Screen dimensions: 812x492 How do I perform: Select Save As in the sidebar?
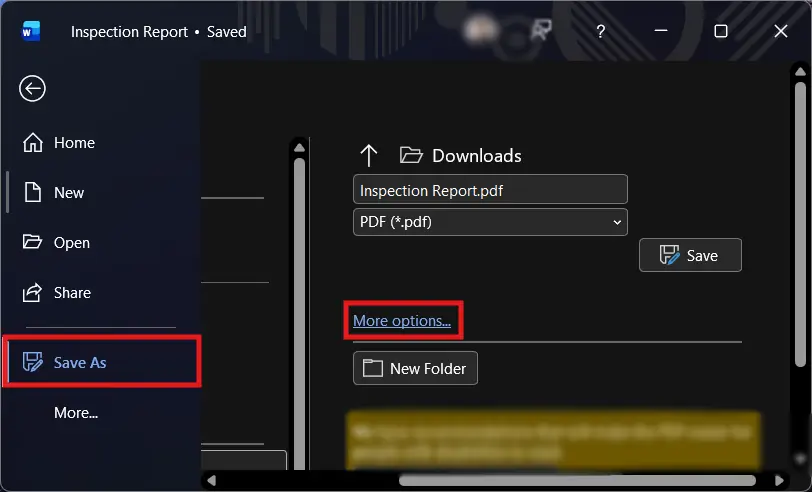tap(102, 361)
